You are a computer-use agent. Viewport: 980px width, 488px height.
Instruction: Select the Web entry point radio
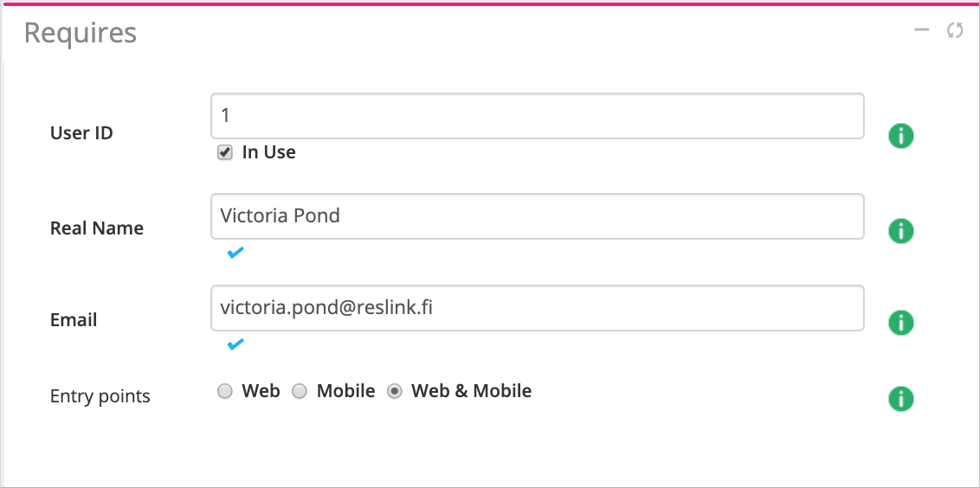click(225, 392)
